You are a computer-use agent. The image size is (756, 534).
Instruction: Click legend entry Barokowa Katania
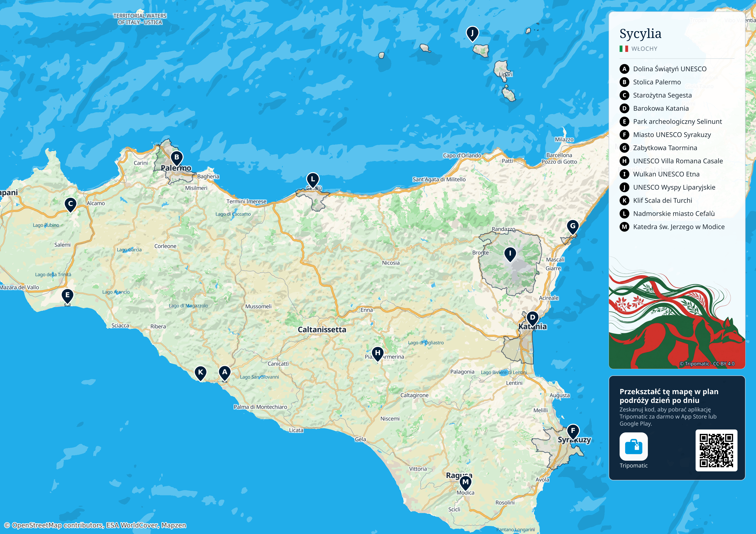(x=661, y=108)
